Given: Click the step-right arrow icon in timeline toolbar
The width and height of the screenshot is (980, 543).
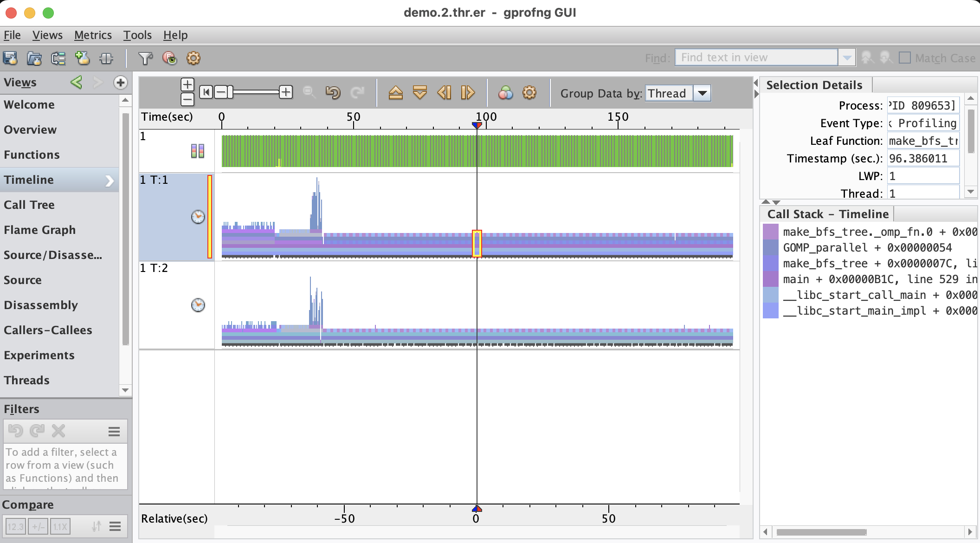Looking at the screenshot, I should pyautogui.click(x=467, y=93).
